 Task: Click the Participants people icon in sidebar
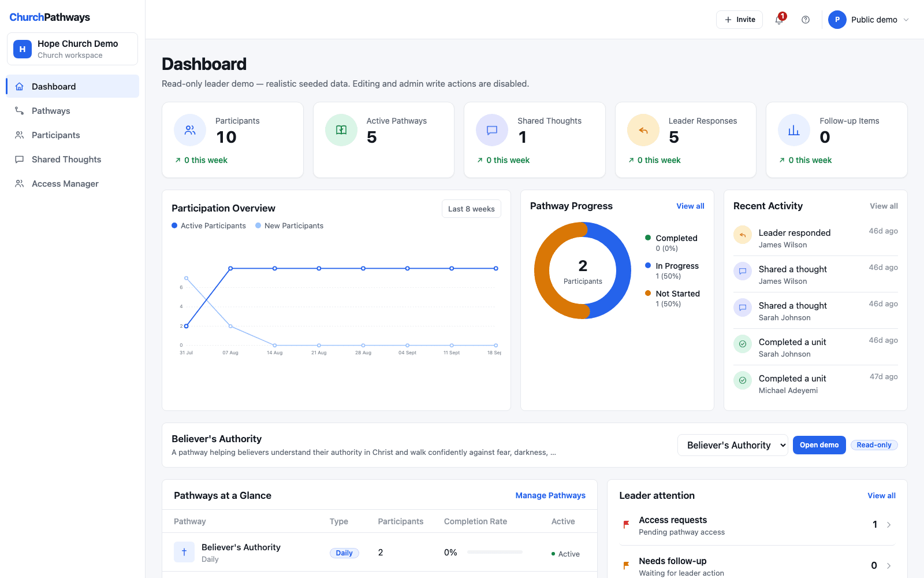pyautogui.click(x=20, y=135)
